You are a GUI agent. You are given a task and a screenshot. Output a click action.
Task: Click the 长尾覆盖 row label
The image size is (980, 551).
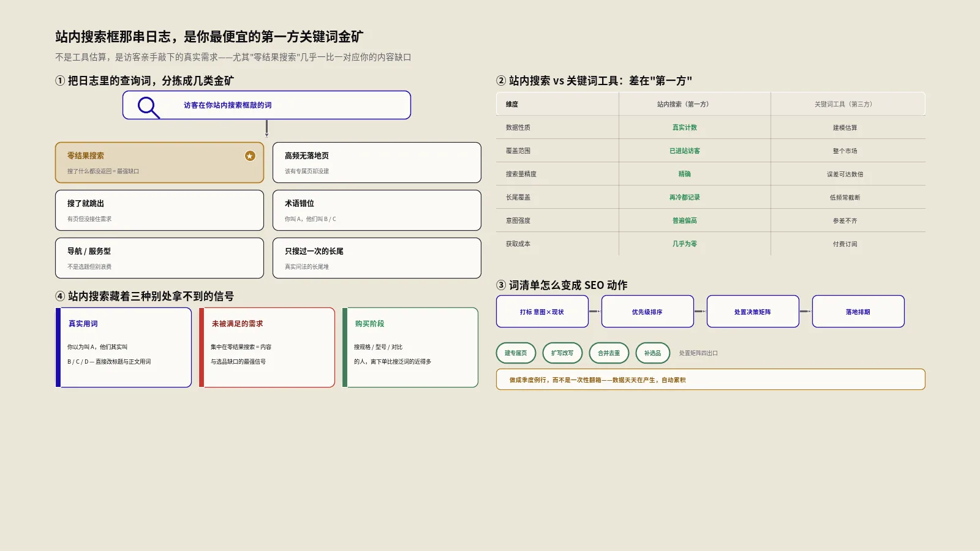518,197
